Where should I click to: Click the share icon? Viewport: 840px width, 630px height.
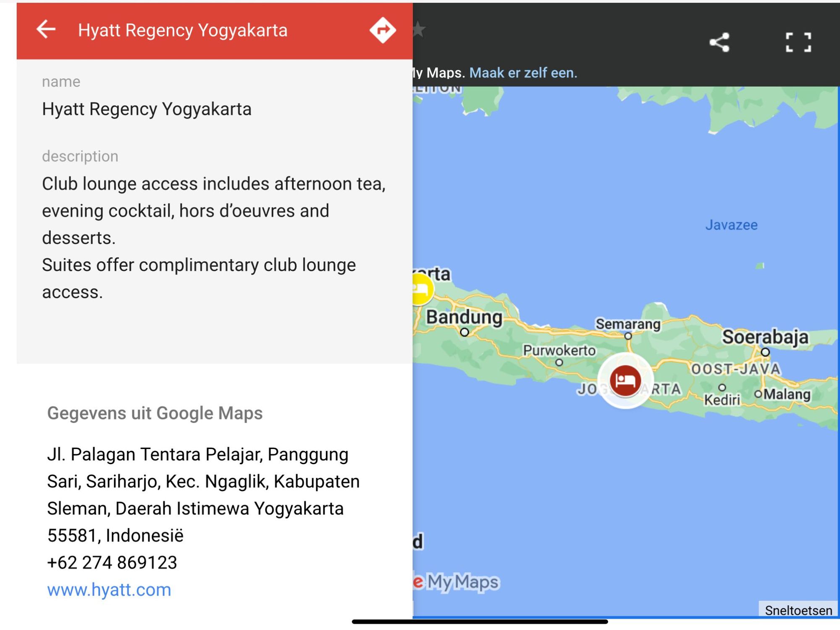[719, 42]
